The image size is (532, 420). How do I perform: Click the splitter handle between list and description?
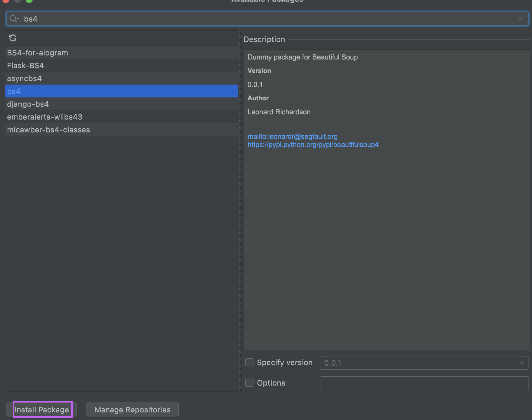(x=241, y=211)
